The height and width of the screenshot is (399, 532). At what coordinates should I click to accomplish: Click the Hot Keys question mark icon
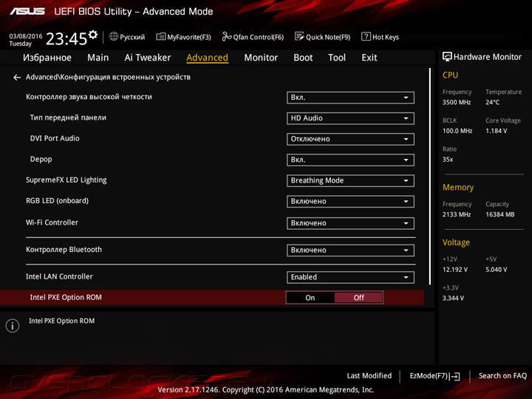pyautogui.click(x=366, y=37)
